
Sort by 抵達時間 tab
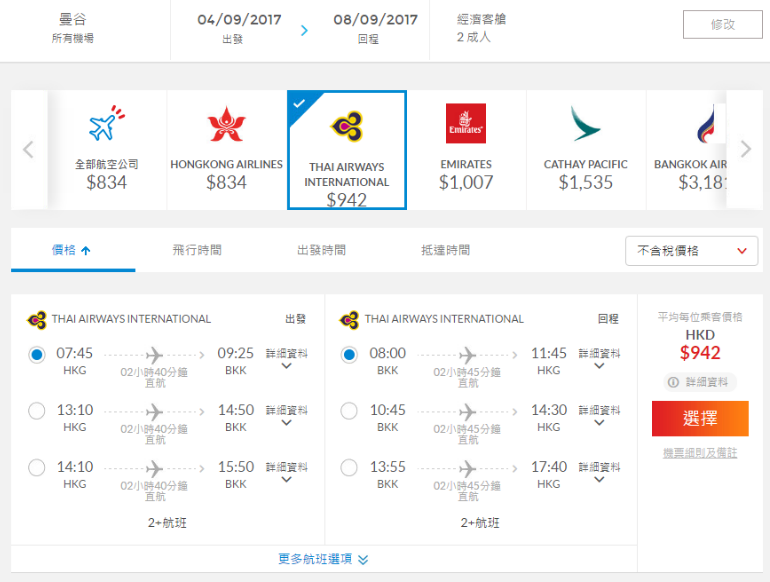(445, 250)
